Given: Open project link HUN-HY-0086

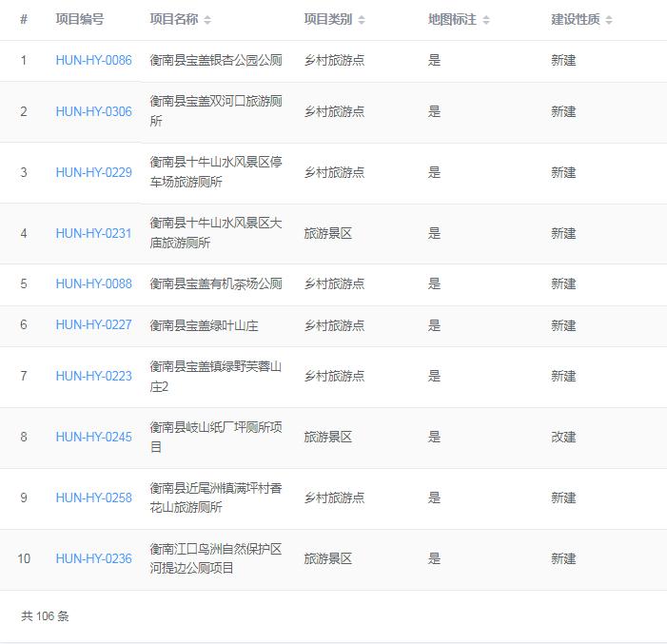Looking at the screenshot, I should click(93, 61).
